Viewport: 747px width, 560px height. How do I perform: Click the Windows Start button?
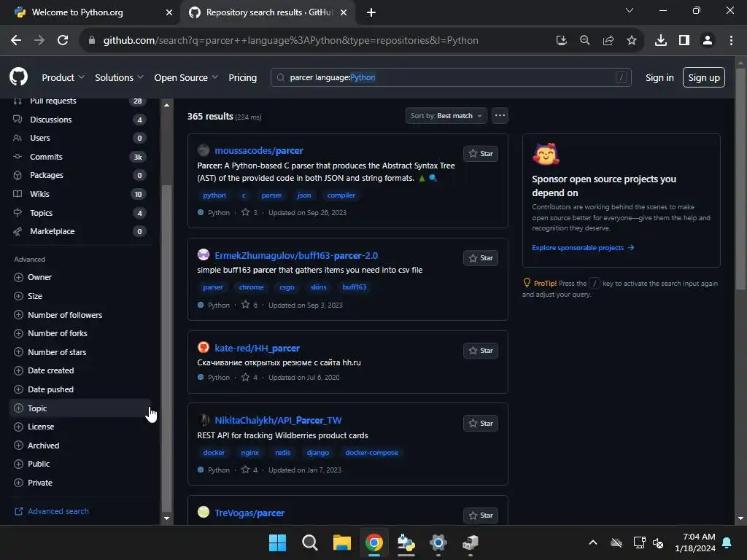(277, 542)
